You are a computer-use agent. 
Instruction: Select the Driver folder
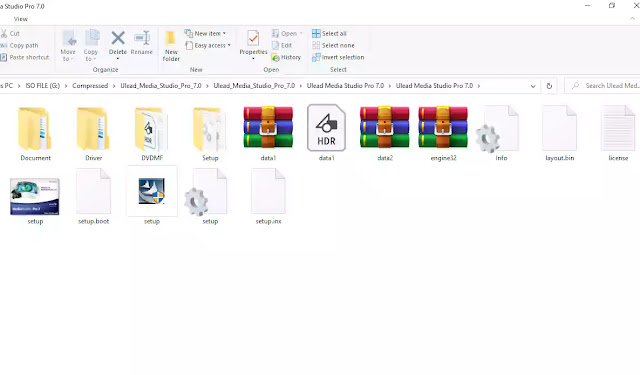click(93, 133)
